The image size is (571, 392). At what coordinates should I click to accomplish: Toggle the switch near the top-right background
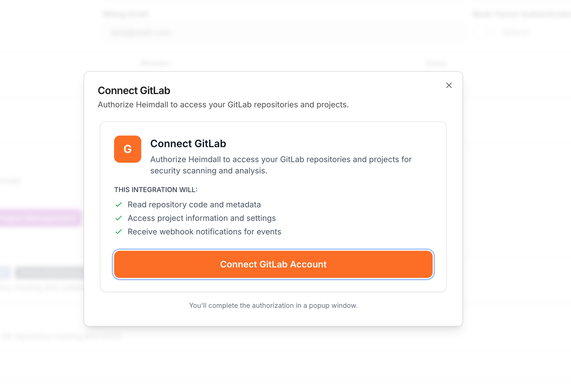point(485,32)
